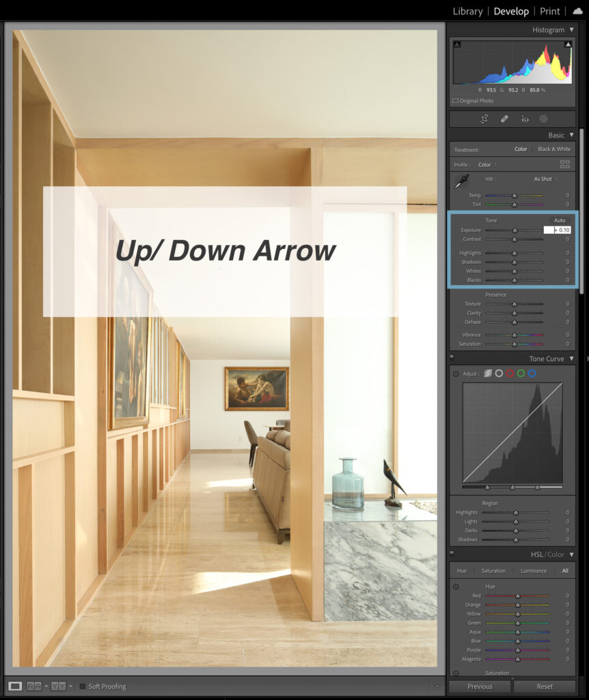Open the Develop module

(511, 11)
